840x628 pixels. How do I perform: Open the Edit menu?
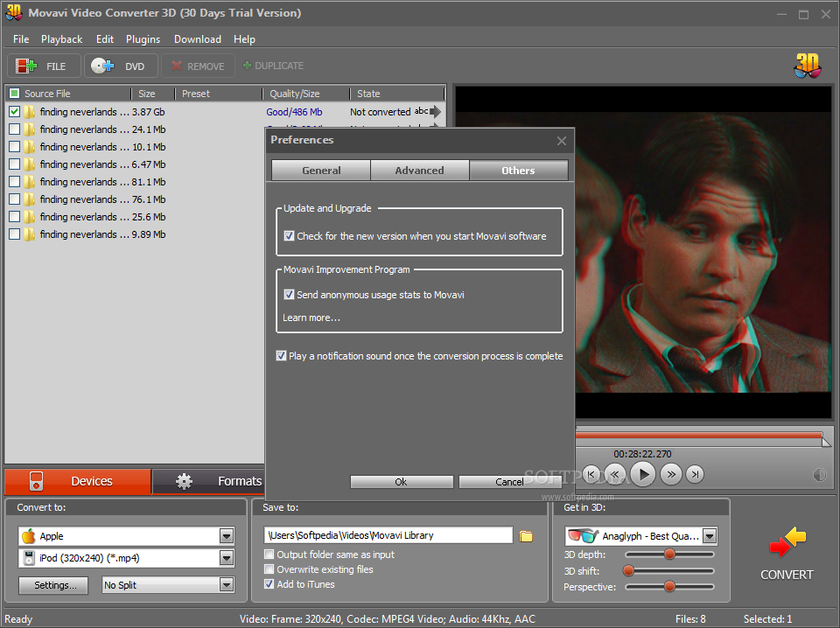click(x=104, y=39)
